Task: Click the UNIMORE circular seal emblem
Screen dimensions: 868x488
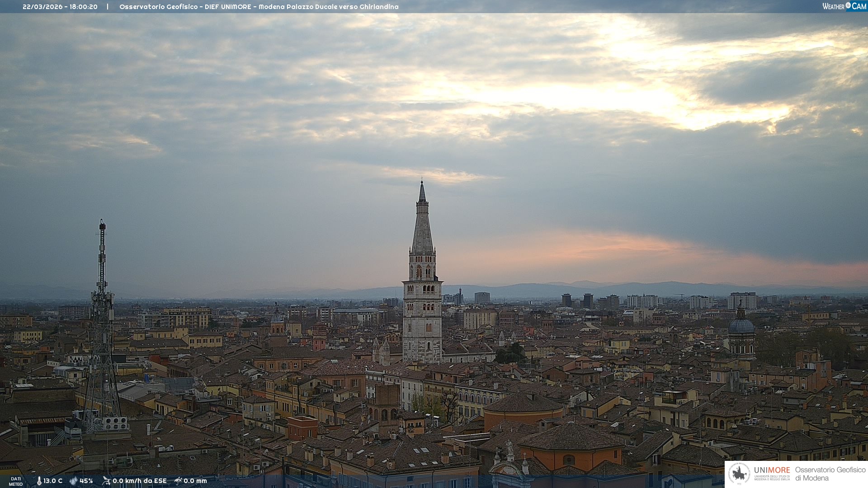Action: [x=739, y=474]
